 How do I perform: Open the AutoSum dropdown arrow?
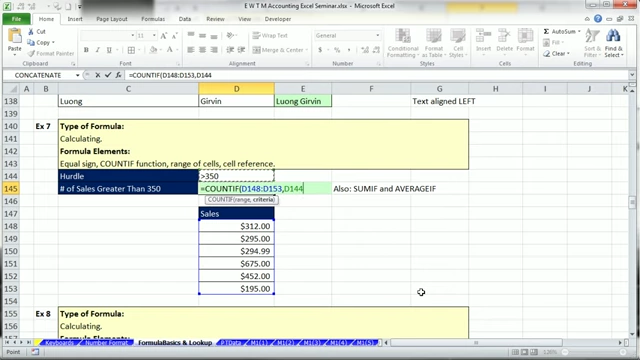click(x=579, y=31)
